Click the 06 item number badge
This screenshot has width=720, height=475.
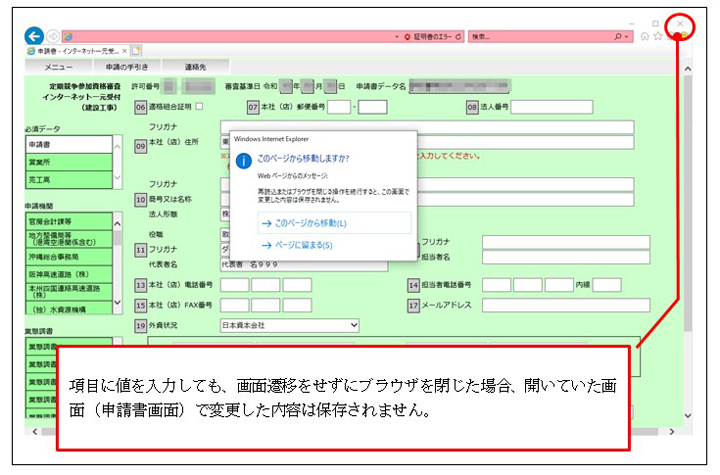pos(140,106)
